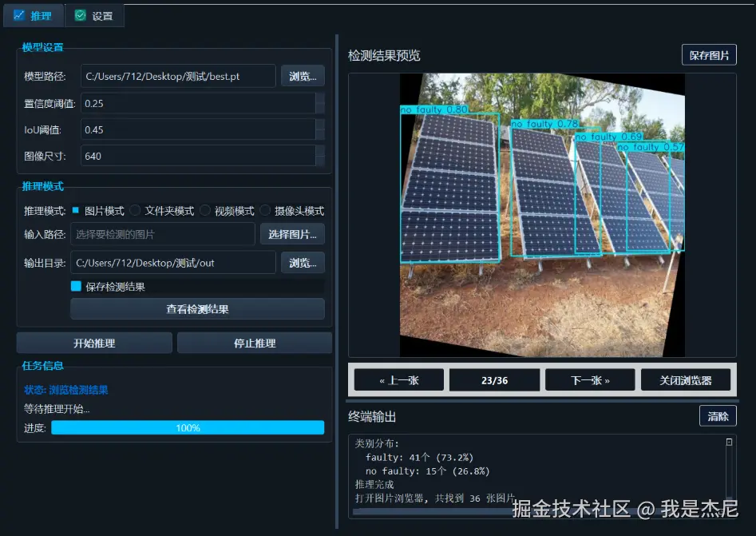Click the terminal output vertical scrollbar
Image resolution: width=756 pixels, height=536 pixels.
coord(729,471)
